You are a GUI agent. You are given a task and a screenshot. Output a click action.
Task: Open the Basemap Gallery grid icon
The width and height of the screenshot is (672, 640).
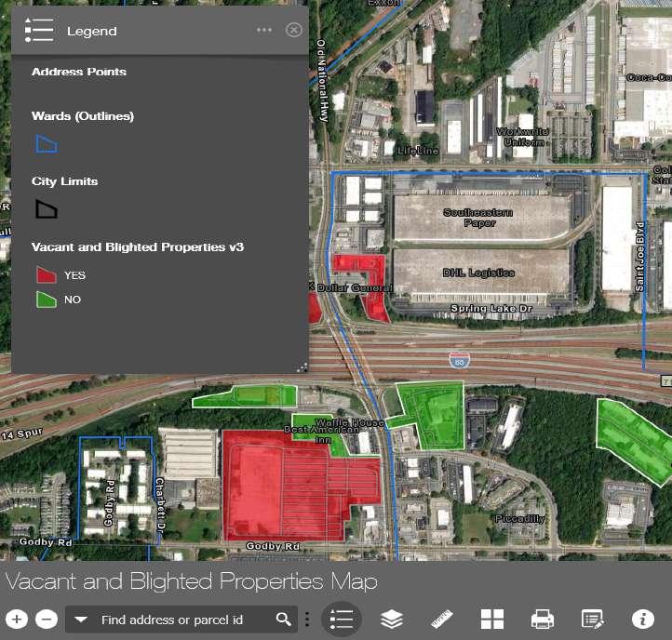click(492, 619)
